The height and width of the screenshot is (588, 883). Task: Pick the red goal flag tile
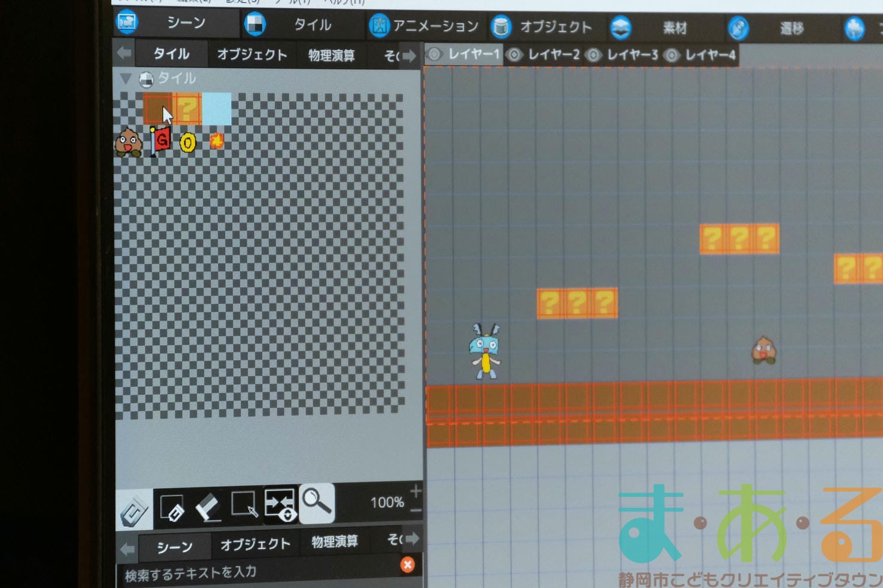click(x=160, y=142)
